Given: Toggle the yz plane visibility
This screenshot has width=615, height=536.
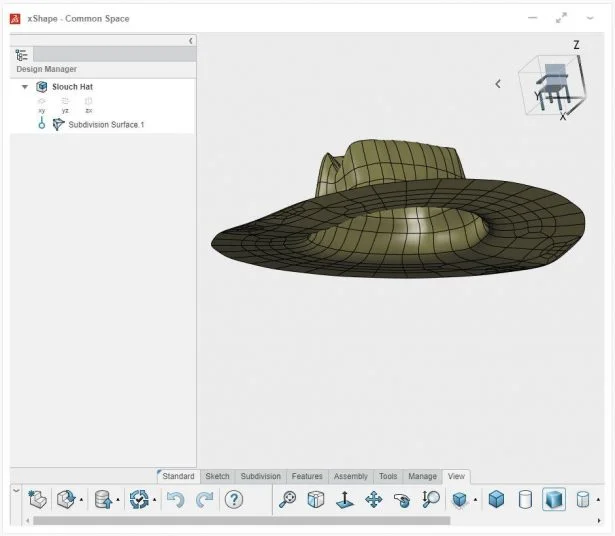Looking at the screenshot, I should [x=65, y=102].
